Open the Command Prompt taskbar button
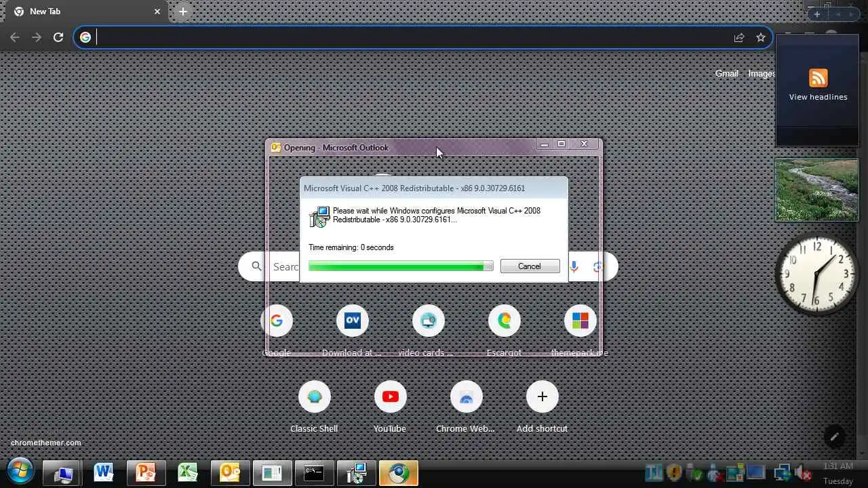868x488 pixels. tap(314, 473)
